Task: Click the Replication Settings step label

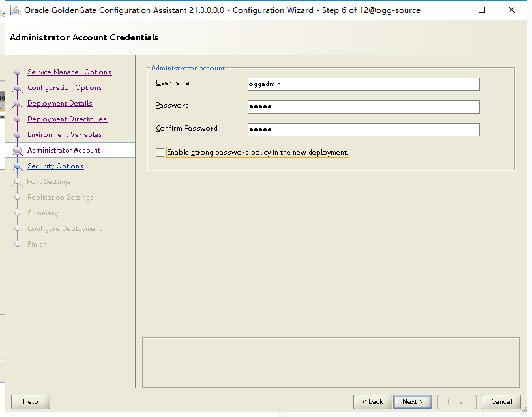Action: click(61, 197)
